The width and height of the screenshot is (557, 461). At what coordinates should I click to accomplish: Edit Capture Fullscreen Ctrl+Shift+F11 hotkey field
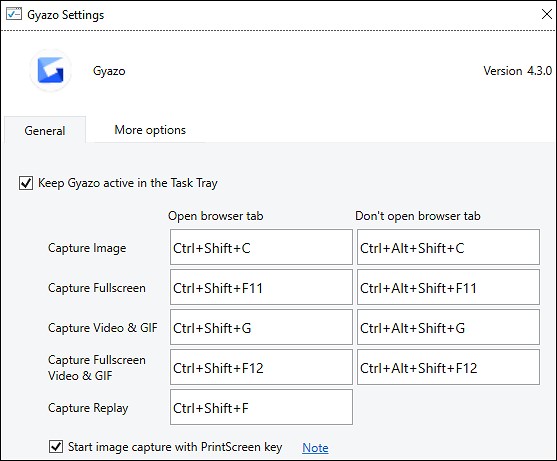(x=261, y=287)
